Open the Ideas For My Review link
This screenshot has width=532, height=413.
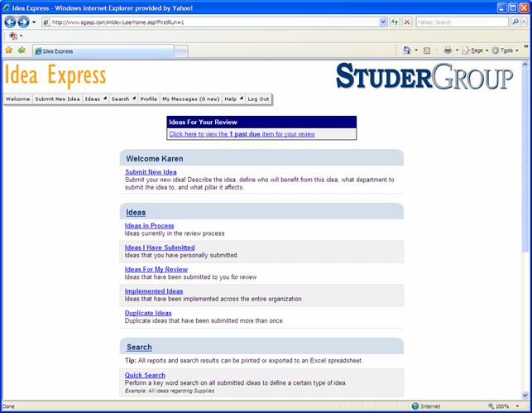pos(156,269)
